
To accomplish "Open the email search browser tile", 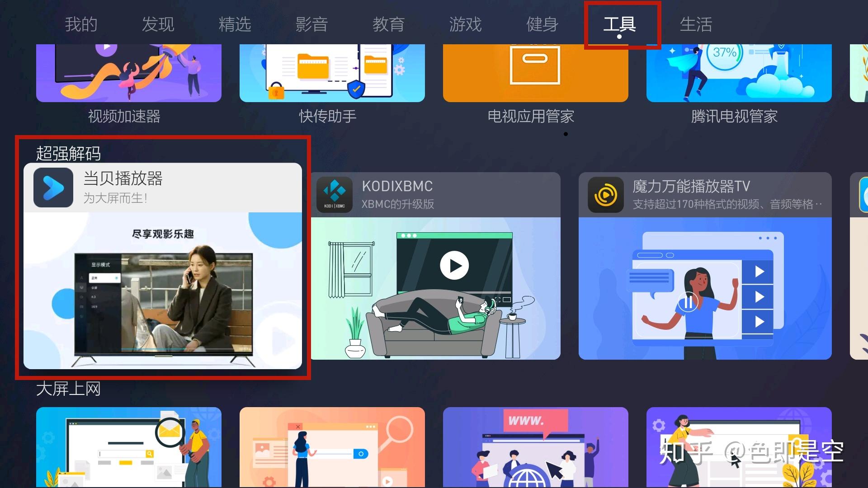I will click(128, 447).
